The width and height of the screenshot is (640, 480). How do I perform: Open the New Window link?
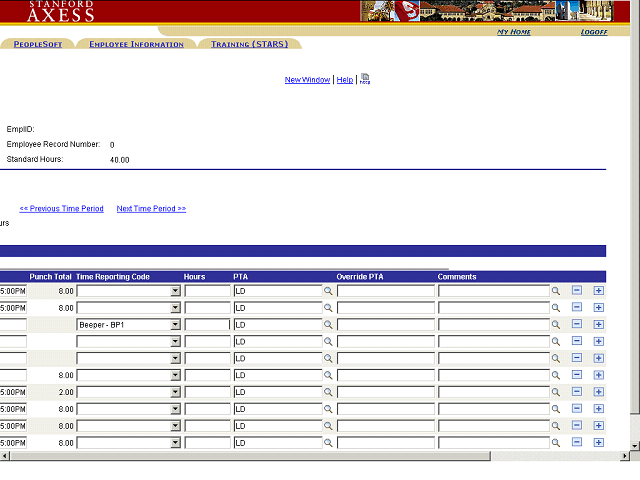(307, 80)
